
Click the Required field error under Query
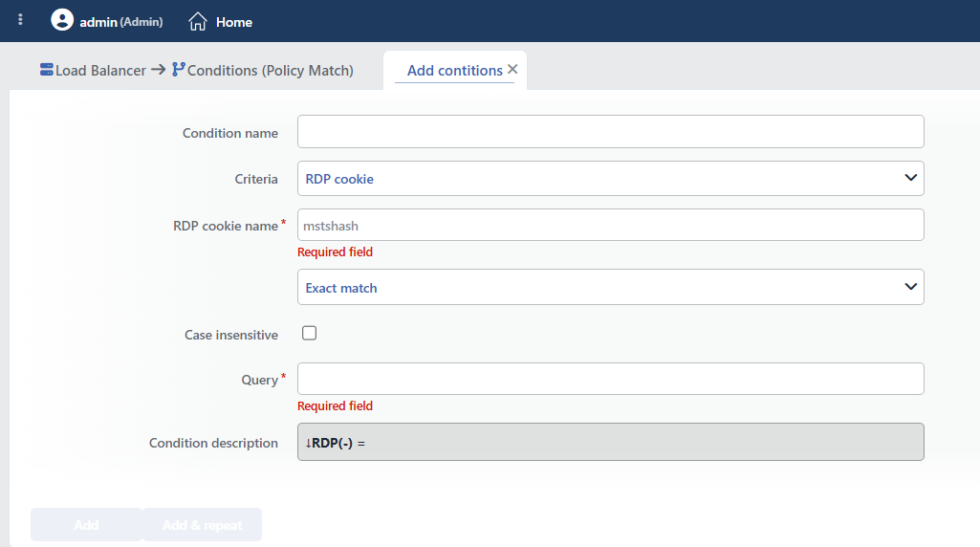click(335, 405)
